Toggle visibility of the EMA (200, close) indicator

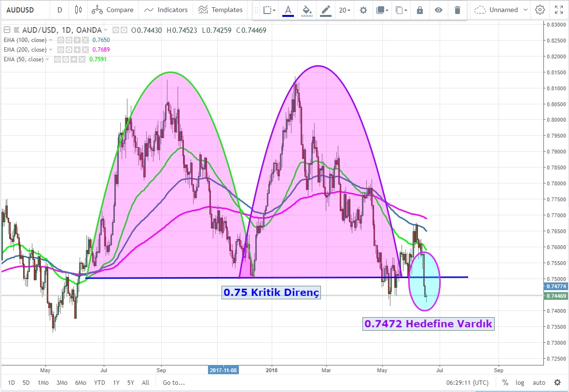pyautogui.click(x=61, y=50)
